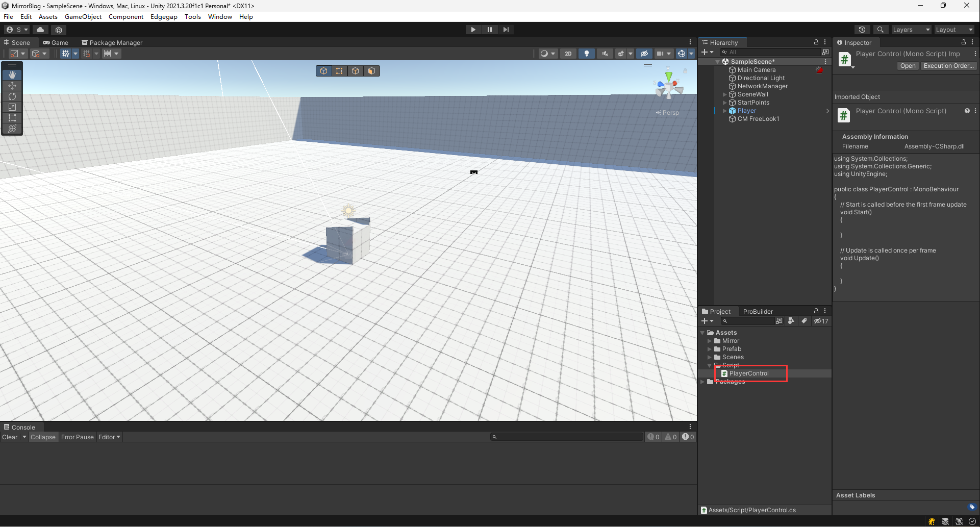Open the Layers dropdown
Image resolution: width=980 pixels, height=527 pixels.
(x=911, y=30)
